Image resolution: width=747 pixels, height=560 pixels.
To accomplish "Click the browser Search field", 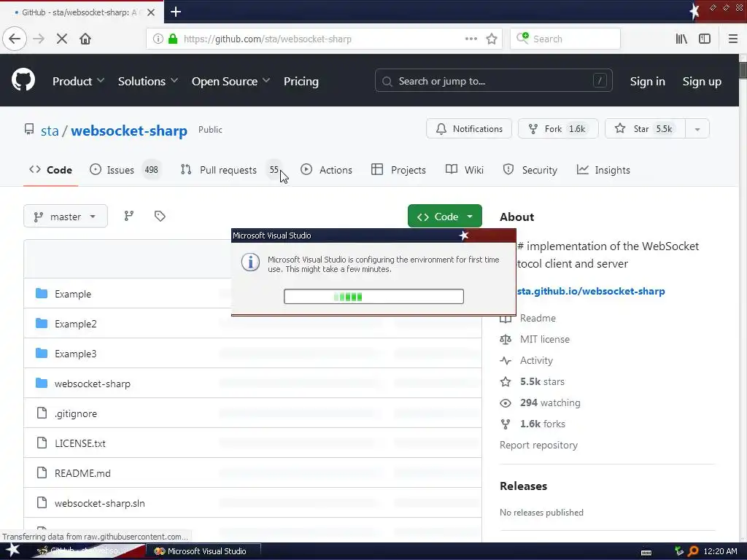I will click(x=565, y=39).
